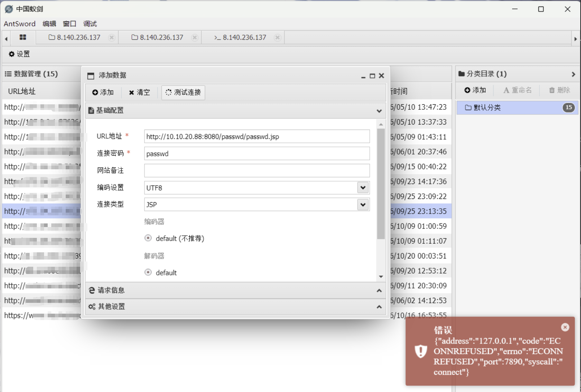Maximize the 添加数据 dialog

[372, 76]
